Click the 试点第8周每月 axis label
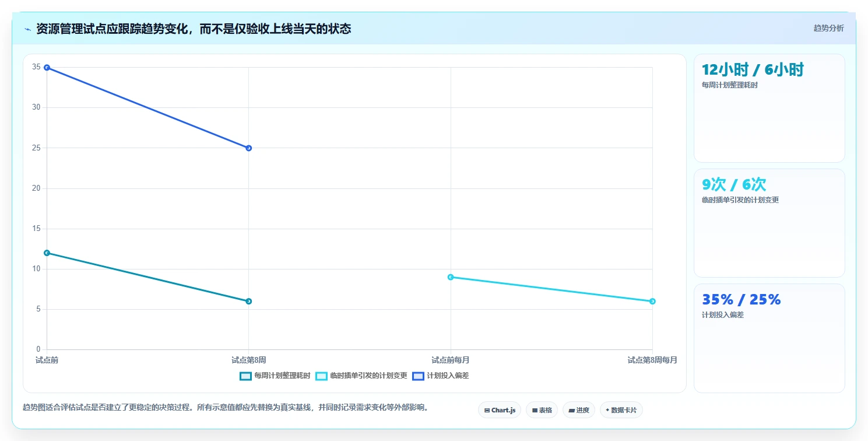The image size is (868, 441). [652, 360]
